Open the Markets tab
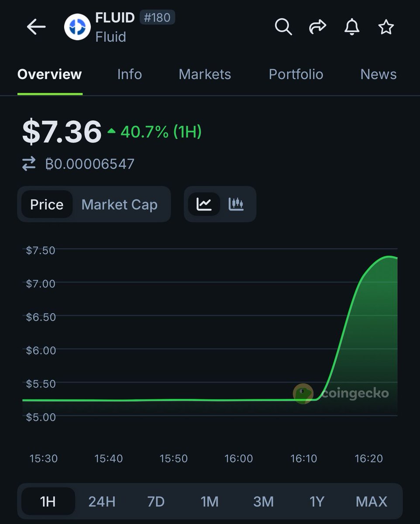The image size is (420, 524). pos(205,74)
